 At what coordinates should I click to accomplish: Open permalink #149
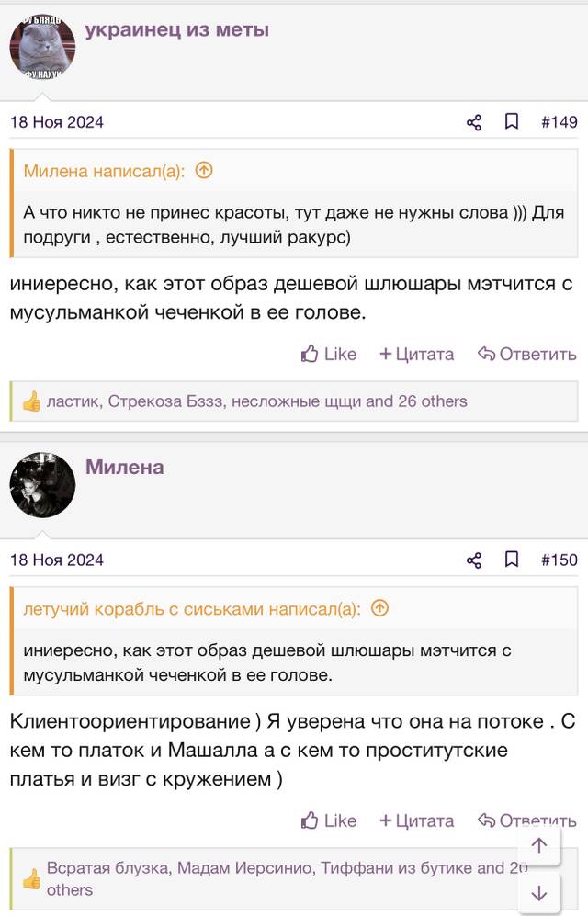[560, 122]
